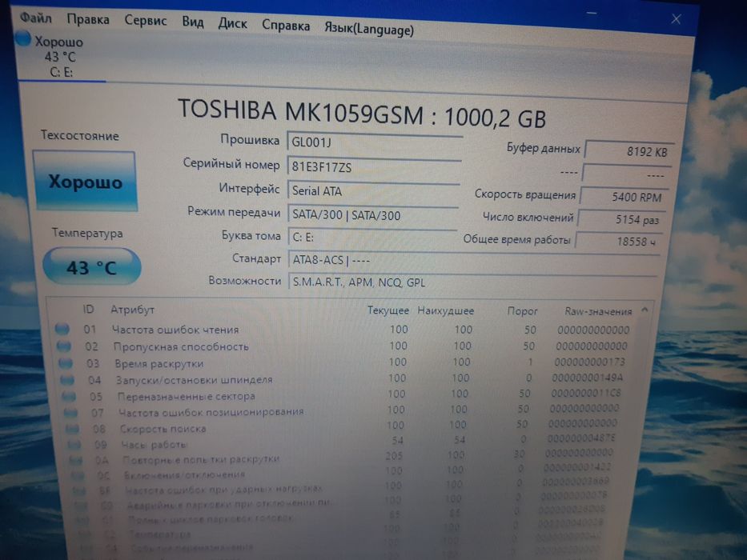Click the TOSHIBA MK1059GSM drive title
Viewport: 747px width, 560px height.
[362, 114]
